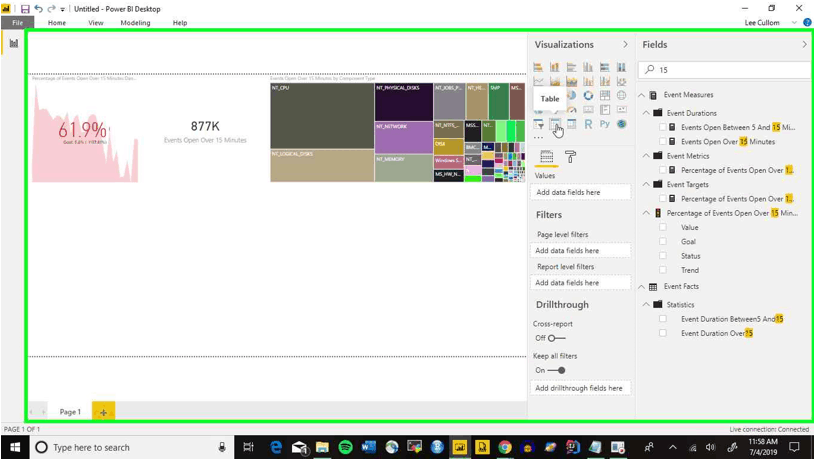The height and width of the screenshot is (459, 816).
Task: Open the File menu
Action: pyautogui.click(x=17, y=23)
